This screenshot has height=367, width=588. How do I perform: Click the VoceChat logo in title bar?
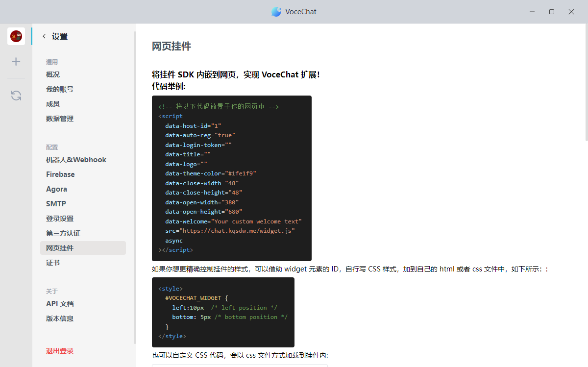coord(276,12)
